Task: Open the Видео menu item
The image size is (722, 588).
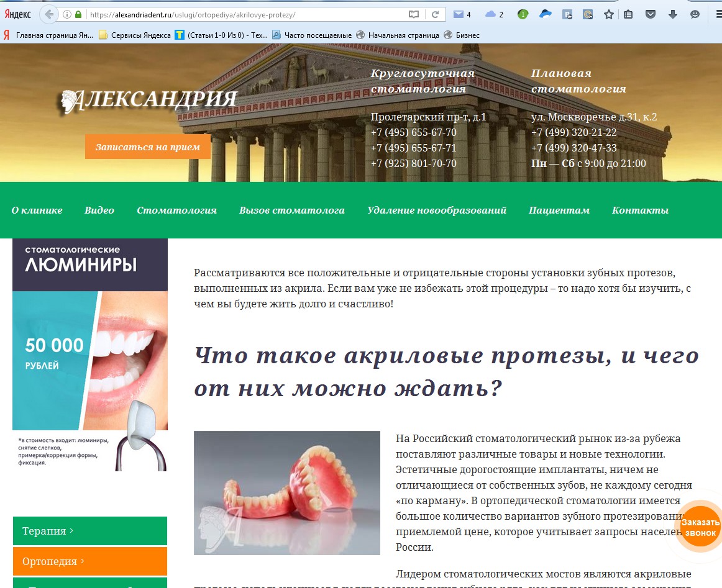Action: click(x=99, y=210)
